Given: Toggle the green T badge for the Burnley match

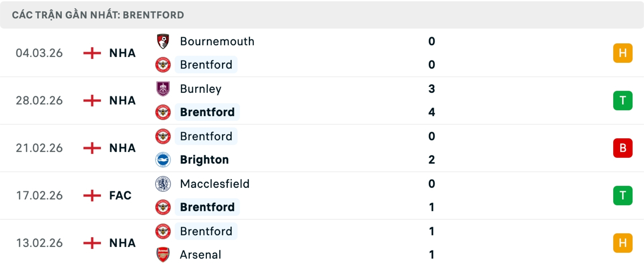Looking at the screenshot, I should click(623, 100).
